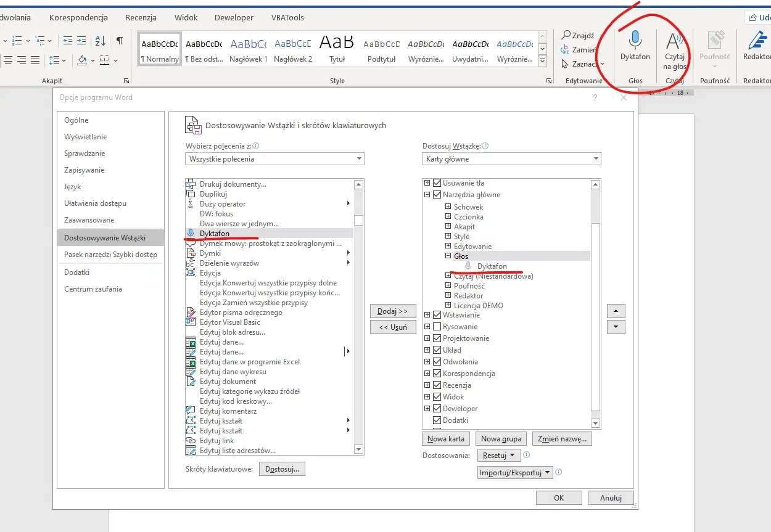Click the line spacing icon
The height and width of the screenshot is (532, 771).
[54, 60]
